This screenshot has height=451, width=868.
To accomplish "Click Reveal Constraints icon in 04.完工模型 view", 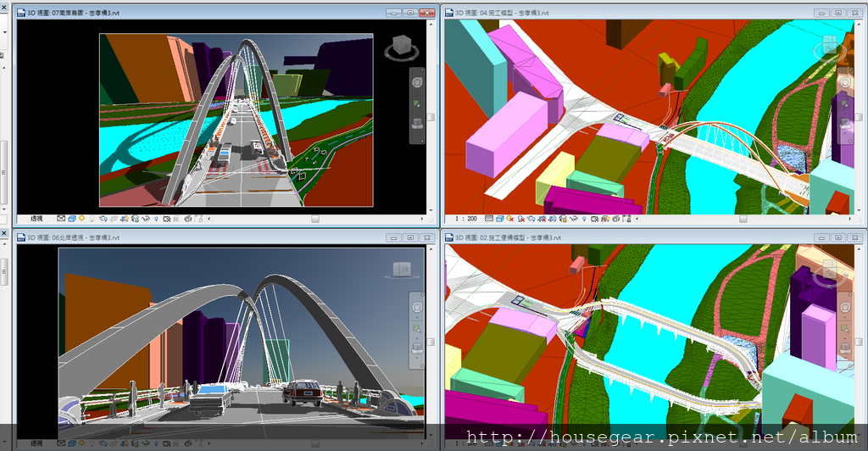I will 626,219.
